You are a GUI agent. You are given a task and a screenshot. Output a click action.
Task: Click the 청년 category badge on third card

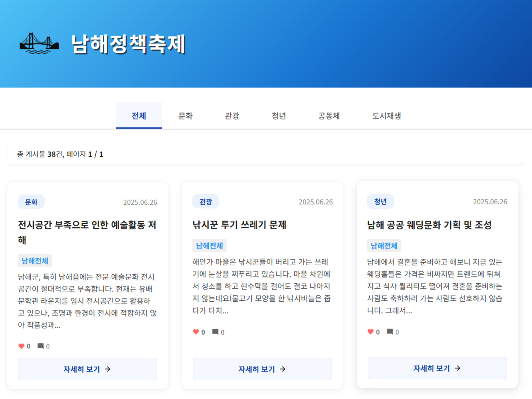click(381, 201)
